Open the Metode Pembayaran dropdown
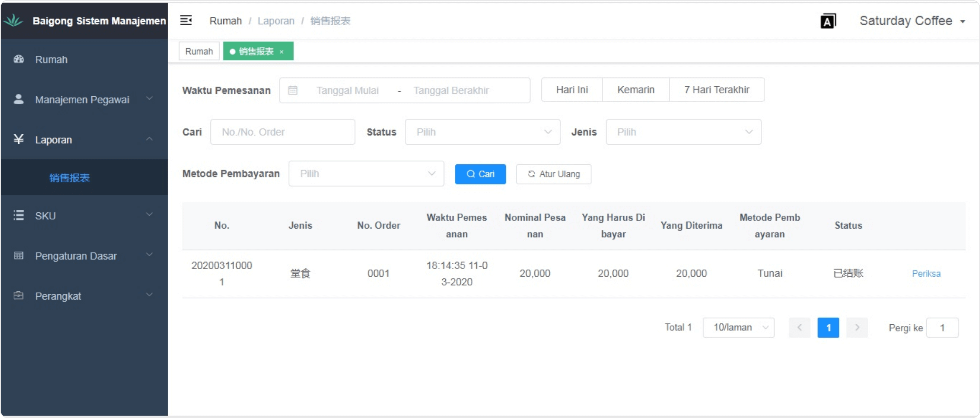This screenshot has width=980, height=418. coord(366,174)
